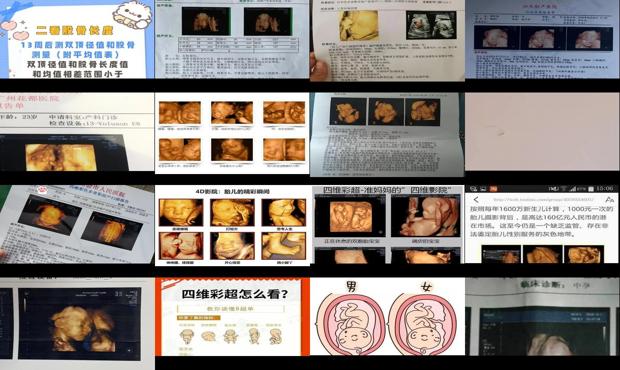The image size is (620, 370).
Task: Open the '四维彩超-准妈妈的四维影院' thumbnail
Action: tap(387, 225)
